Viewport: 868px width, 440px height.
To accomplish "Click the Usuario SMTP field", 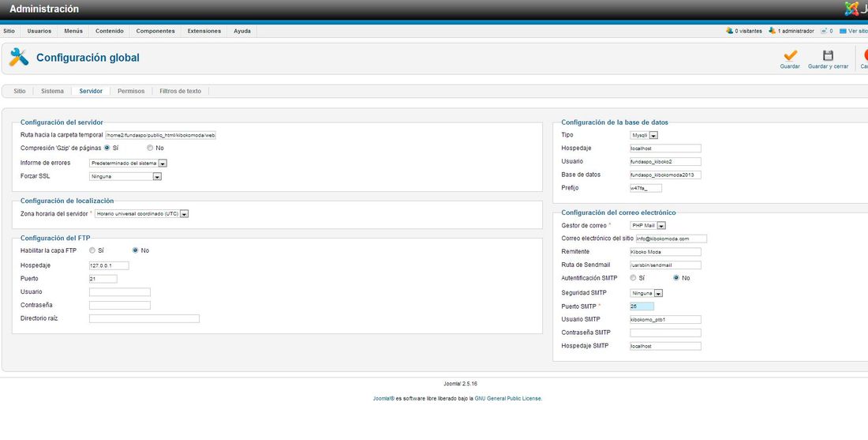I will click(665, 320).
